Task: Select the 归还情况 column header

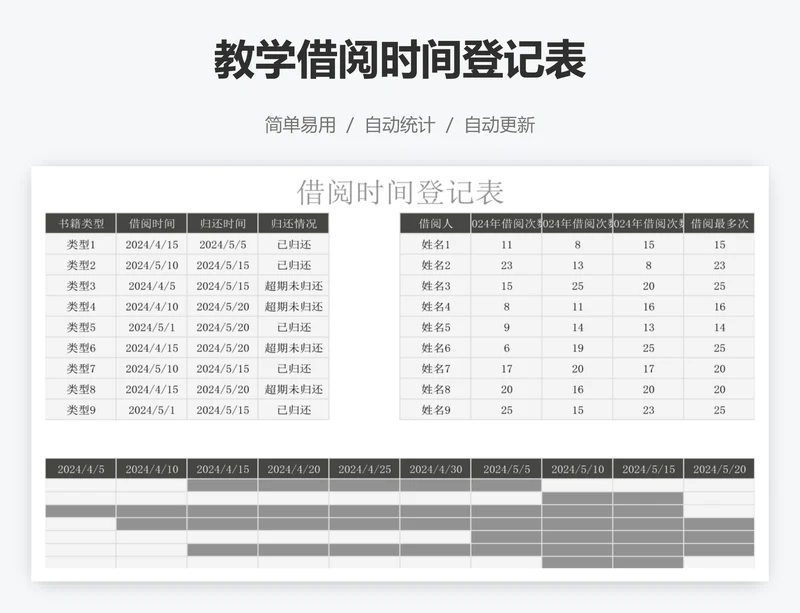Action: pos(293,224)
